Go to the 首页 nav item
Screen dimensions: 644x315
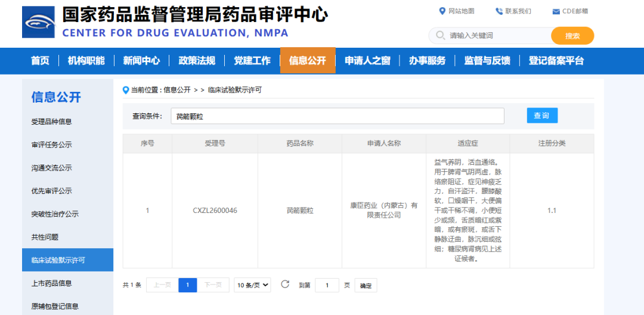[x=41, y=61]
